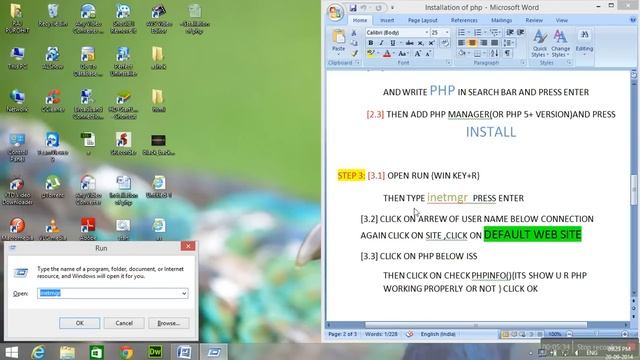Open the font size 25 dropdown
This screenshot has height=360, width=640.
(x=447, y=32)
